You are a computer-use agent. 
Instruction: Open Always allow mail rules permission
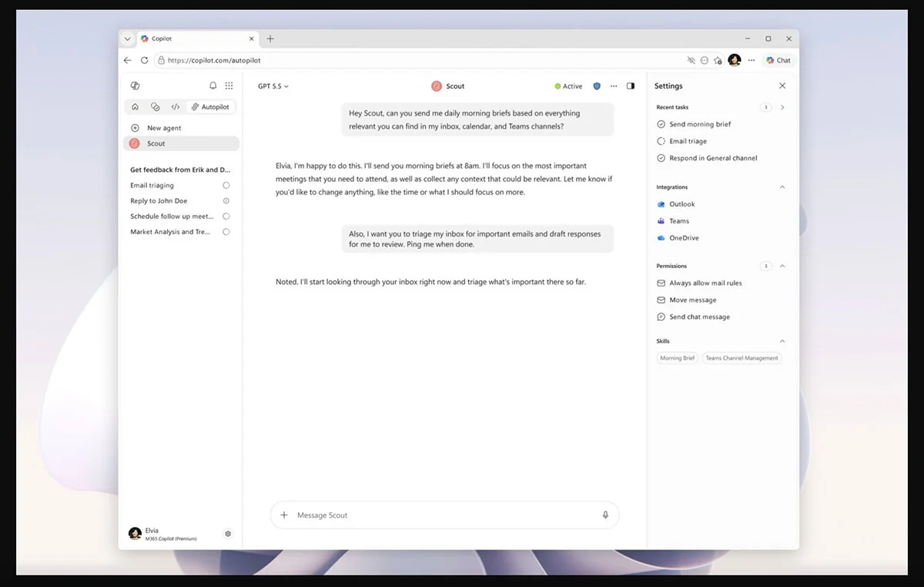pos(705,283)
